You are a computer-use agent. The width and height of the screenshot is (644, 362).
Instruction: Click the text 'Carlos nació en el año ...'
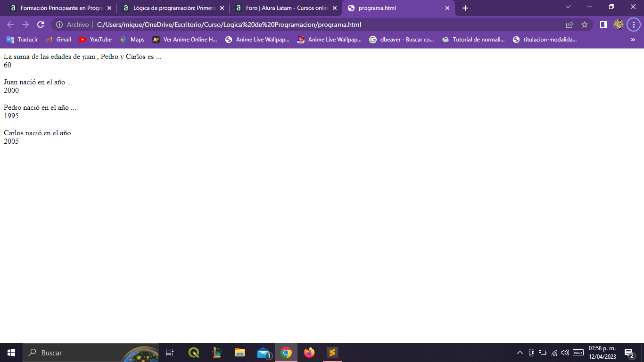(x=41, y=133)
